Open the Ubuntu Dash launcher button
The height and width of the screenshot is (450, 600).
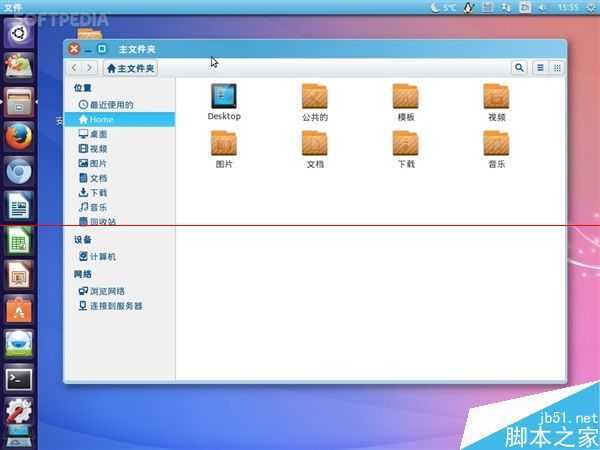[x=19, y=33]
